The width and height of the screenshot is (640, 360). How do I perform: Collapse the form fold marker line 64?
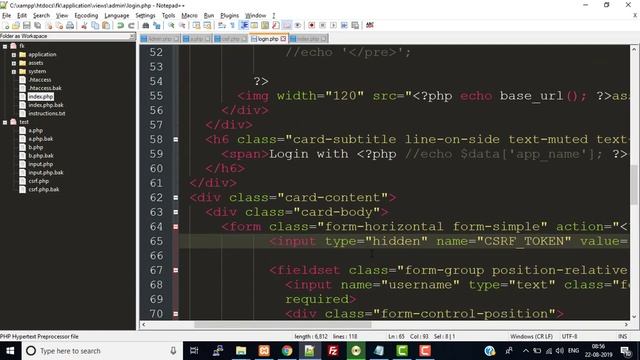[x=176, y=227]
